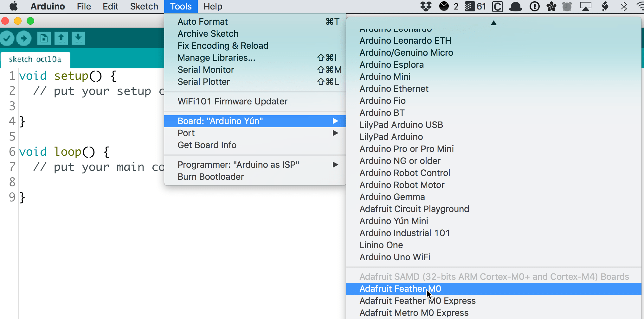
Task: Click the stacked layers icon showing 61
Action: click(475, 6)
